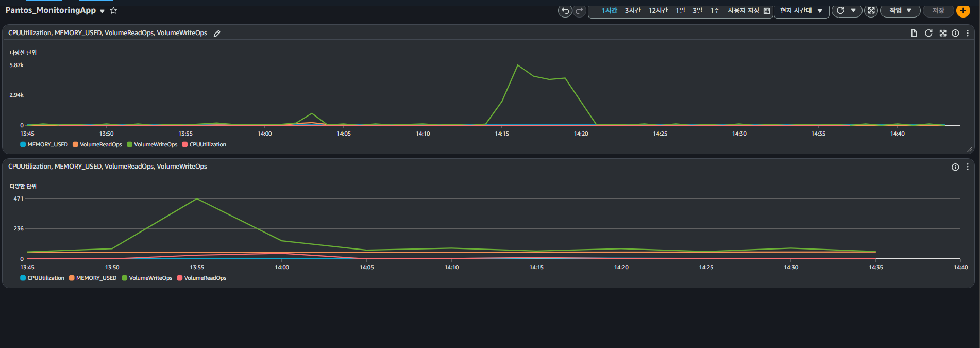Add a widget with the orange plus button
980x348 pixels.
[962, 11]
